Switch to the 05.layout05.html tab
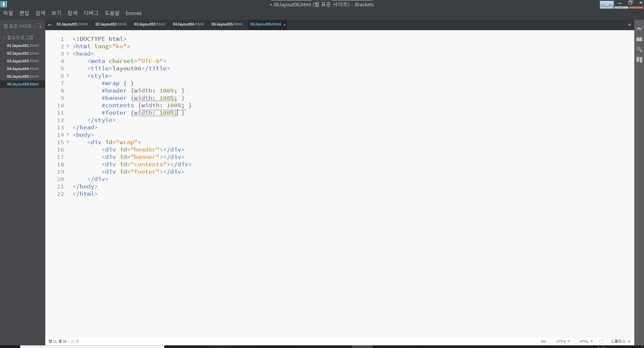This screenshot has width=644, height=348. coord(227,24)
